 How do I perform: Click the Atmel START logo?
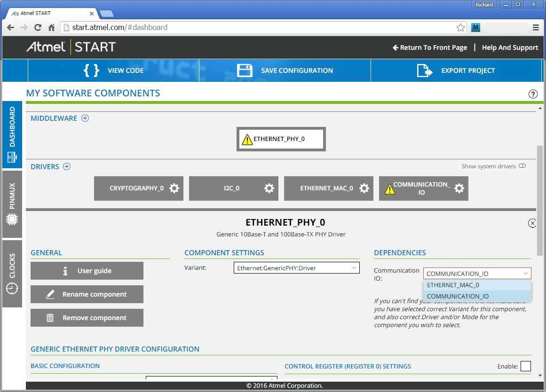(x=71, y=47)
